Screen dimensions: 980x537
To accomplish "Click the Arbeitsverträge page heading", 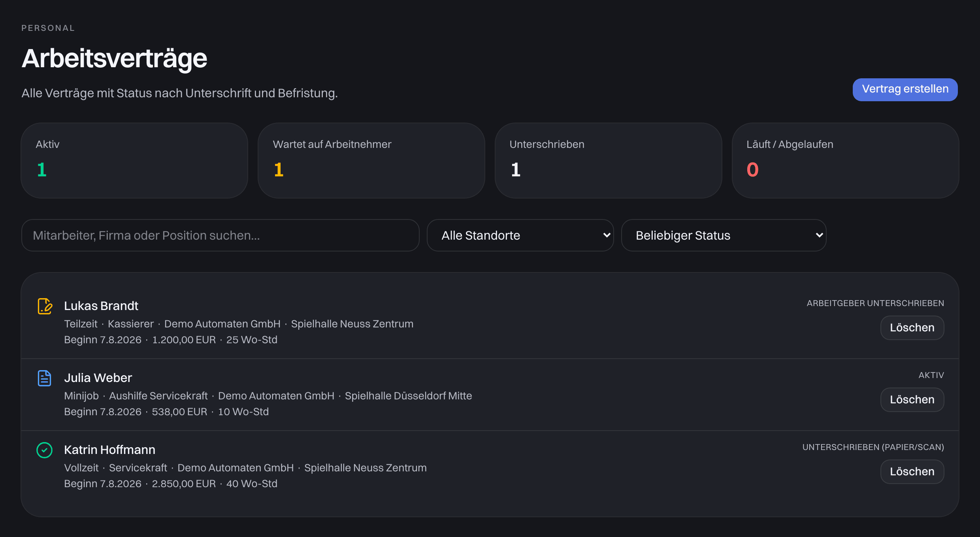I will pyautogui.click(x=114, y=59).
